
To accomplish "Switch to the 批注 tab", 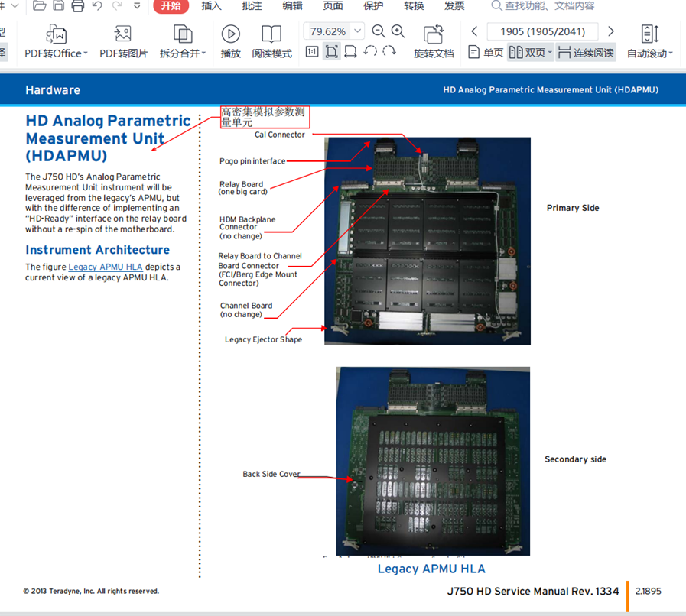I will [x=252, y=6].
